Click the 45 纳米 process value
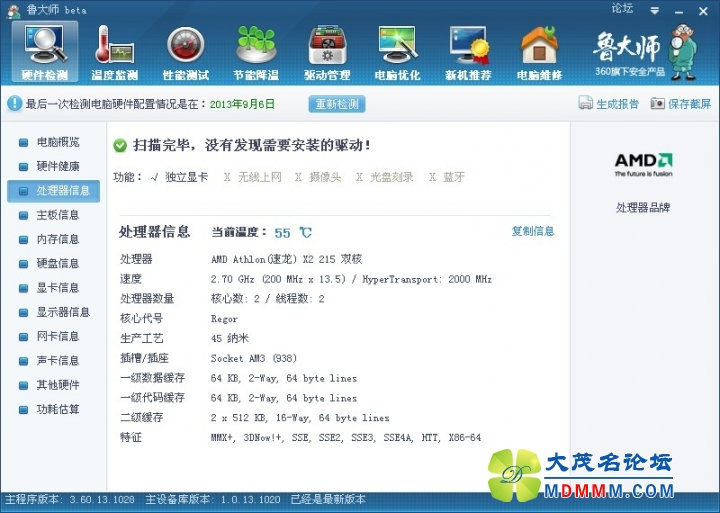 click(230, 338)
